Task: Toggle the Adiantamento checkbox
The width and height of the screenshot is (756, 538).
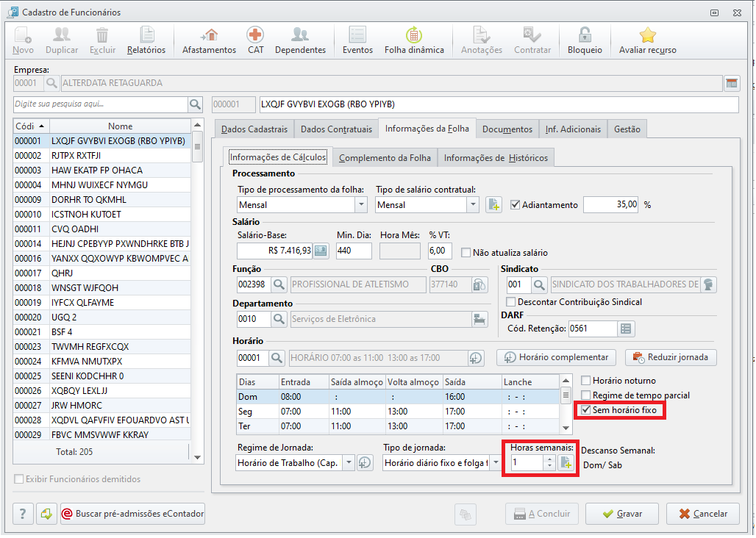Action: coord(516,205)
